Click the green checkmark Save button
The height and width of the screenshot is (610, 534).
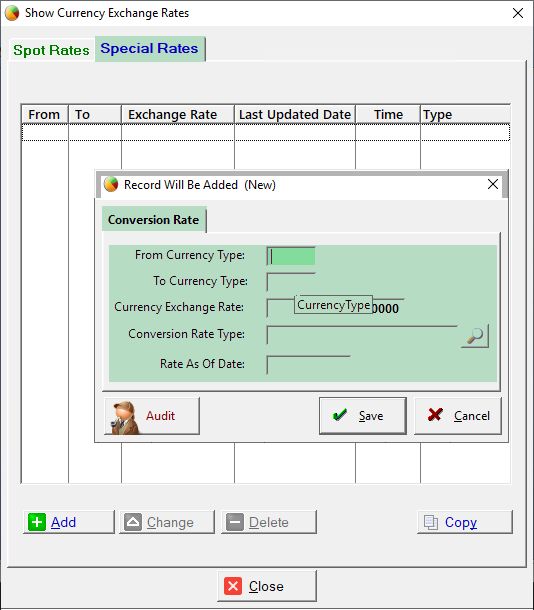(x=362, y=415)
